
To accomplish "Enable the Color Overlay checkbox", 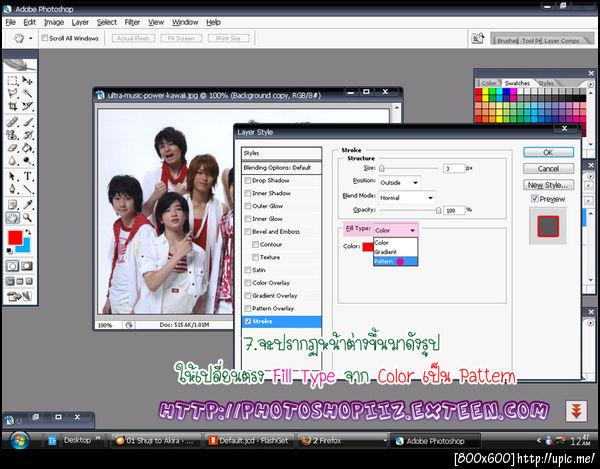I will tap(248, 283).
